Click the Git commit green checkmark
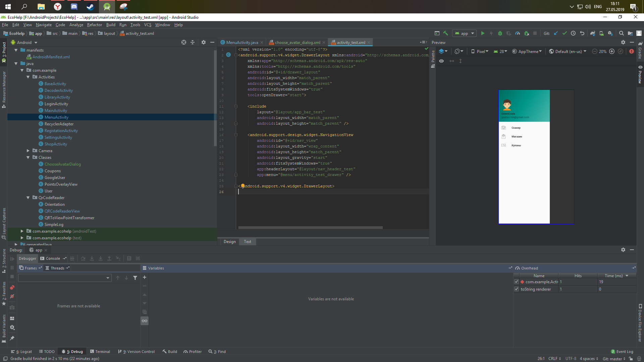This screenshot has height=362, width=644. pyautogui.click(x=565, y=33)
